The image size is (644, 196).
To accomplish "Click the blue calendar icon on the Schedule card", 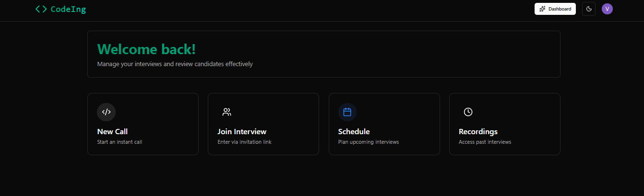I will (347, 112).
